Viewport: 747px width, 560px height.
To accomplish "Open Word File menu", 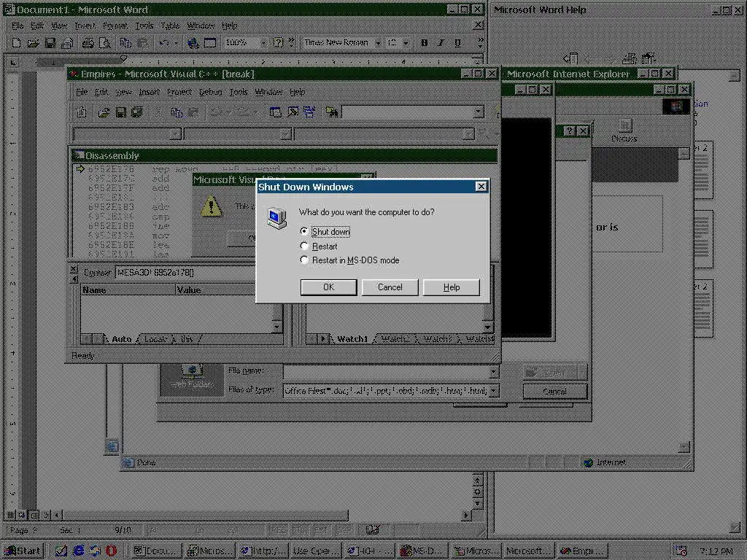I will tap(18, 26).
